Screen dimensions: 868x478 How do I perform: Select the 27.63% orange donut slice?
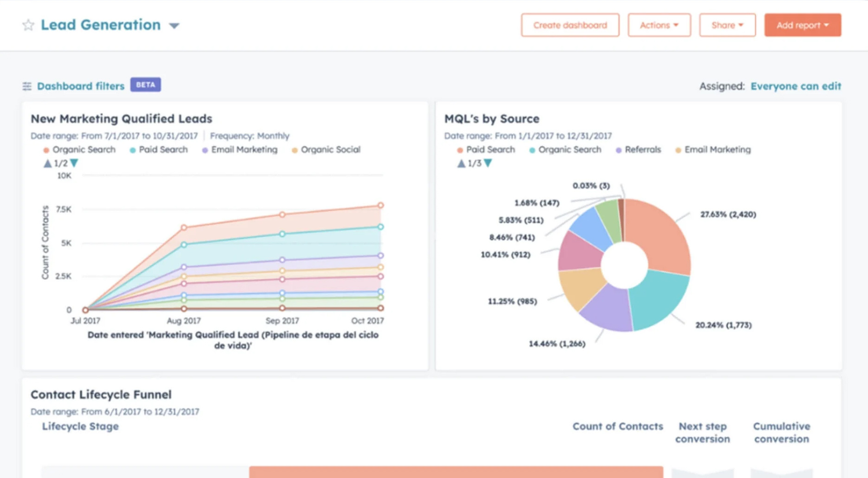click(x=662, y=236)
